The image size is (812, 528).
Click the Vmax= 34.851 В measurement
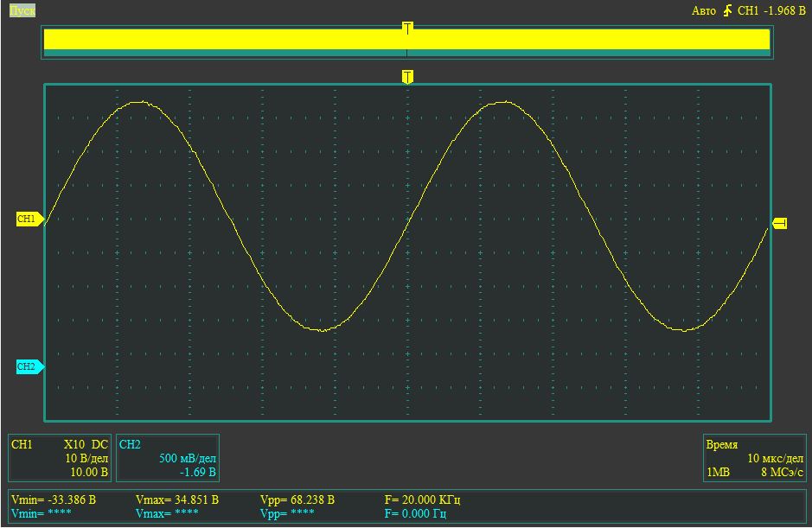tap(177, 500)
